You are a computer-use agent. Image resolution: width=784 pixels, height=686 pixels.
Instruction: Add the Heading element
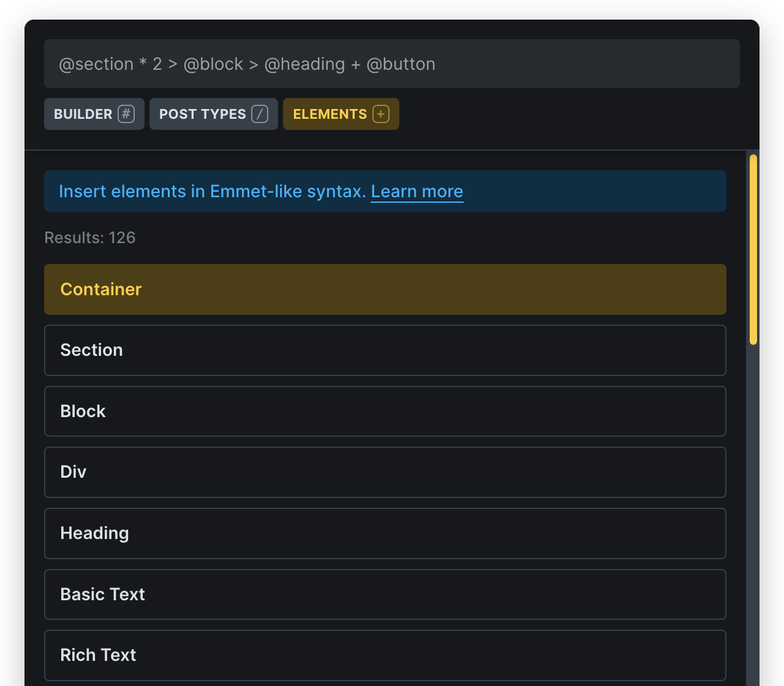pos(385,533)
